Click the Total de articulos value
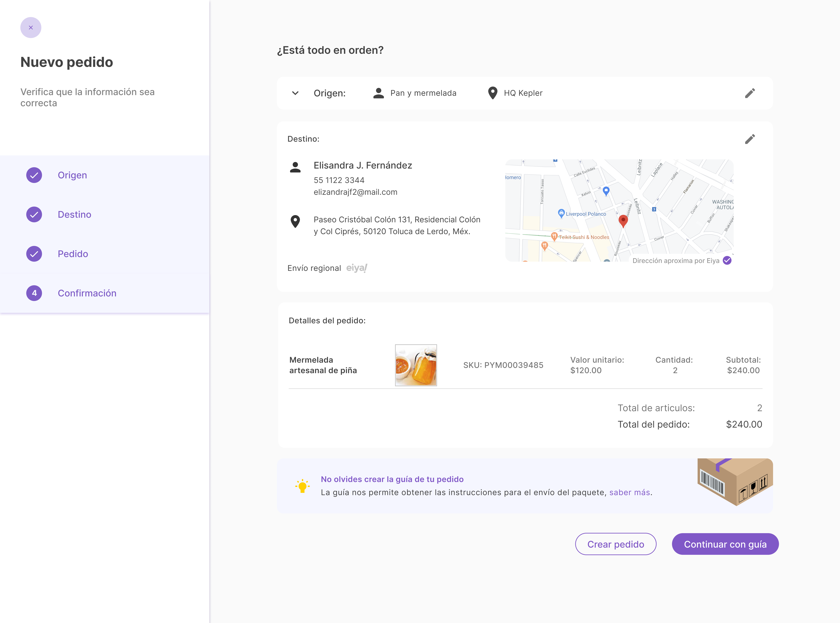Viewport: 840px width, 623px height. point(760,408)
